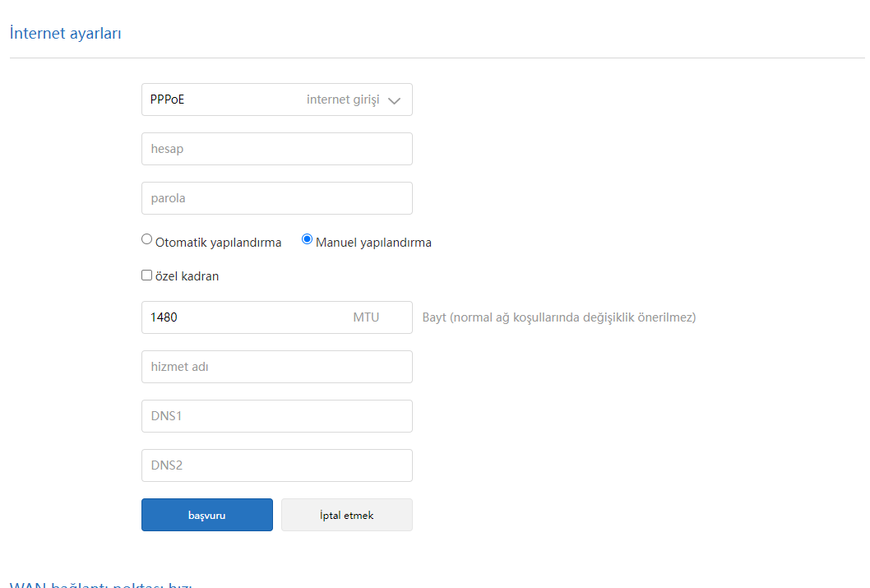Click the özel kadran label text
This screenshot has height=588, width=870.
click(187, 276)
